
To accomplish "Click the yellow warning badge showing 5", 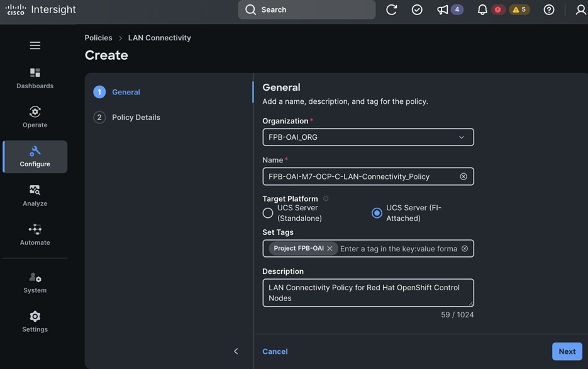I will 519,9.
